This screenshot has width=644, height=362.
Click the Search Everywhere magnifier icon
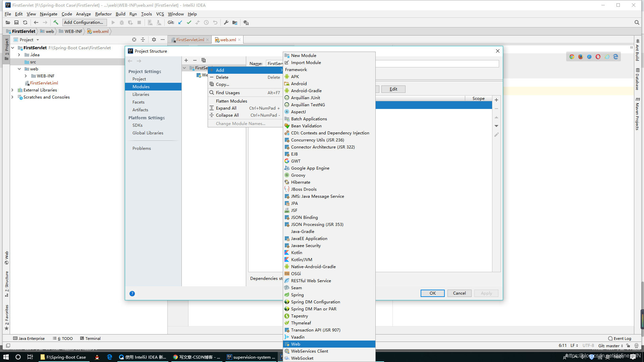click(637, 22)
